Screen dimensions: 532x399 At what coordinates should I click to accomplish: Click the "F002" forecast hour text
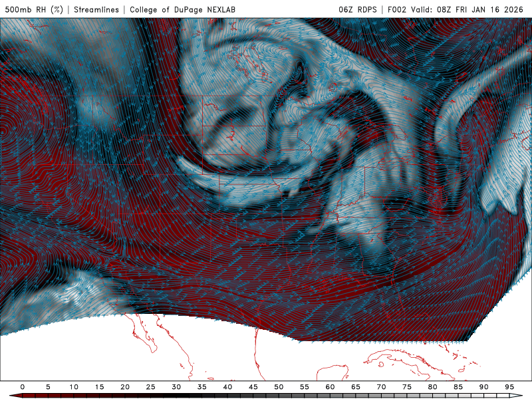397,9
